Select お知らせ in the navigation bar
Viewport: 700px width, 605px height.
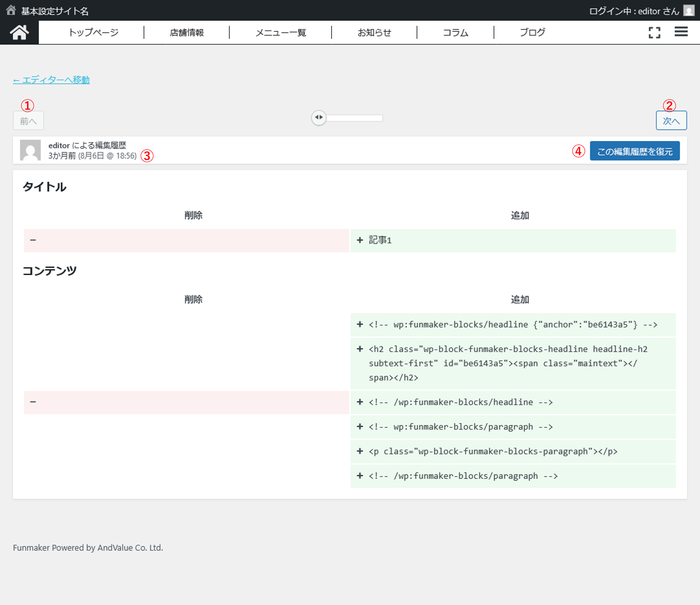point(374,32)
